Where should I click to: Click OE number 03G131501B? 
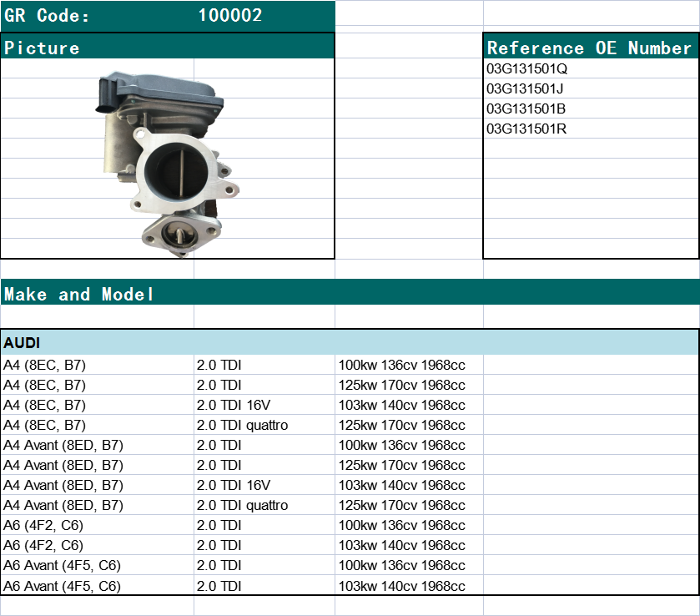point(526,109)
